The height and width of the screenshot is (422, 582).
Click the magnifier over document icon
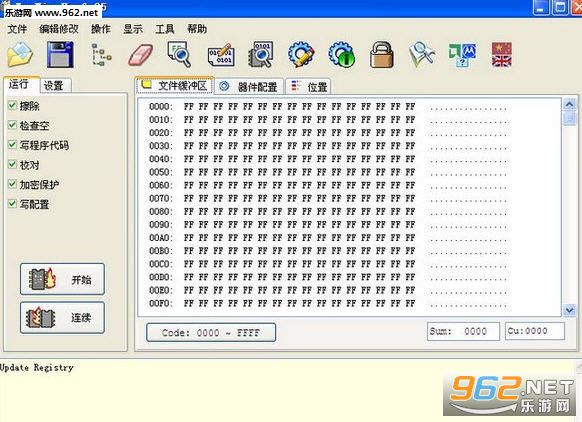180,55
